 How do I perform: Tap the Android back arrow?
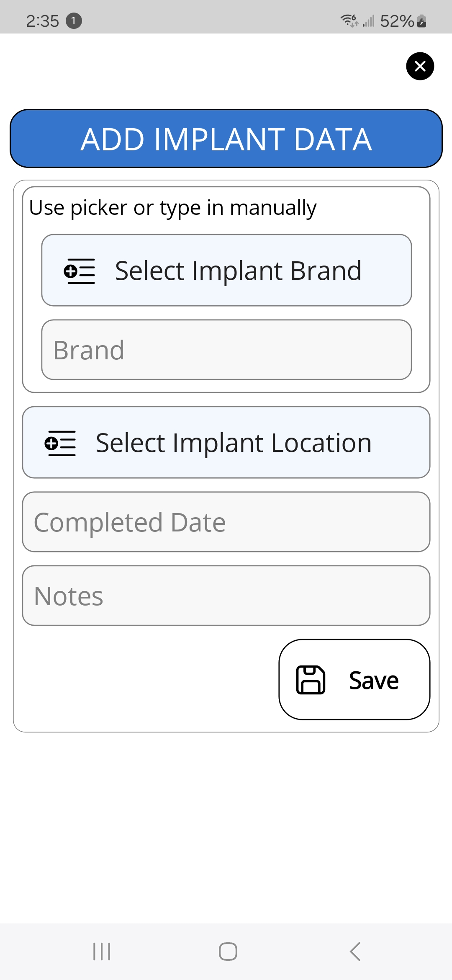[x=355, y=952]
